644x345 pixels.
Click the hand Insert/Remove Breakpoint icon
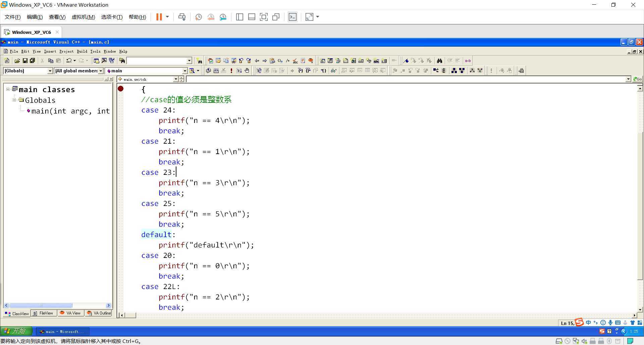(247, 70)
